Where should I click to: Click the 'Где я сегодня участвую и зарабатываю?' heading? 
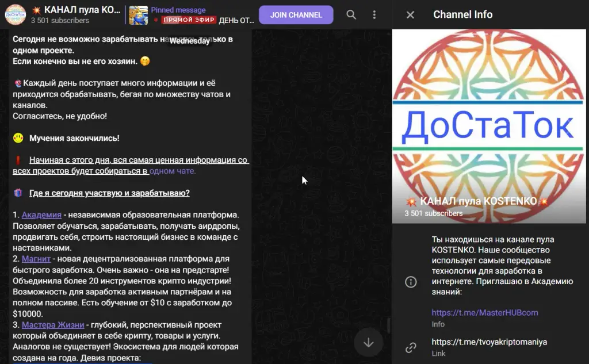point(109,193)
